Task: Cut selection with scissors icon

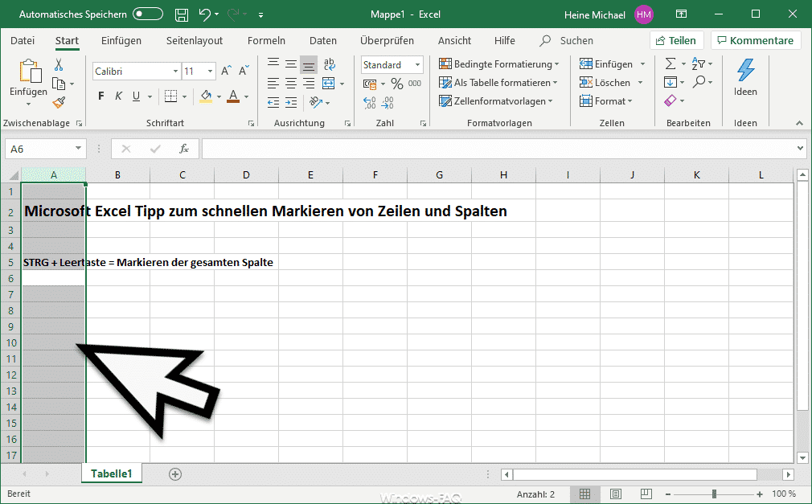Action: click(x=59, y=65)
